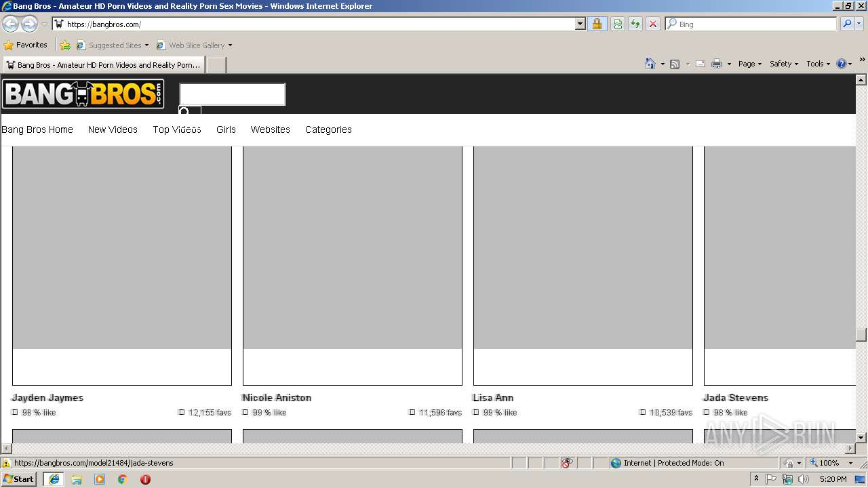The height and width of the screenshot is (488, 868).
Task: Show more command bar items chevron
Action: click(862, 60)
